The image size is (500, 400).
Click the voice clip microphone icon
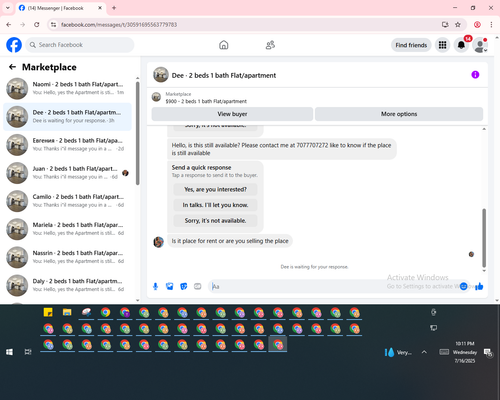155,286
